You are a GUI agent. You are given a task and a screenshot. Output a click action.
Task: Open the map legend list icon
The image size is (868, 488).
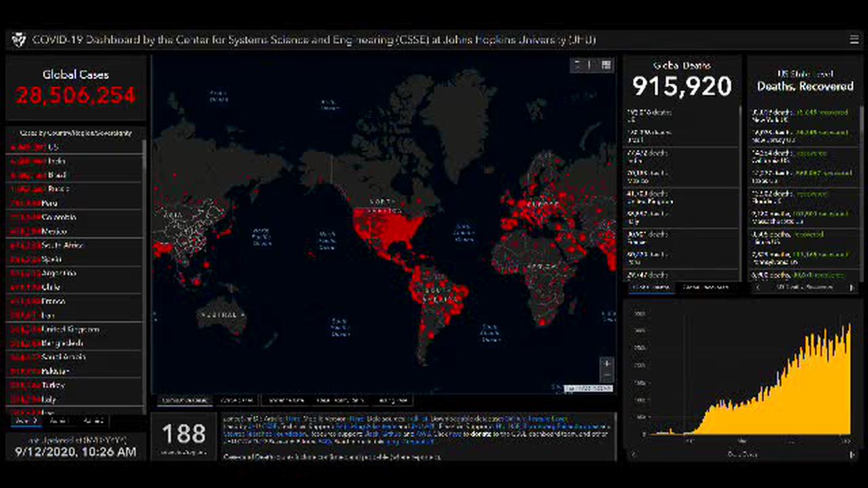(x=591, y=65)
